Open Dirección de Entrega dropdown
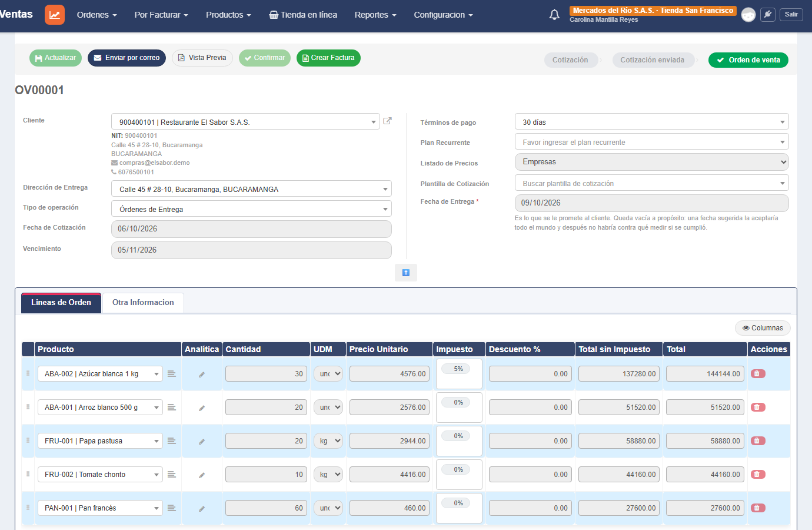812x530 pixels. [251, 189]
